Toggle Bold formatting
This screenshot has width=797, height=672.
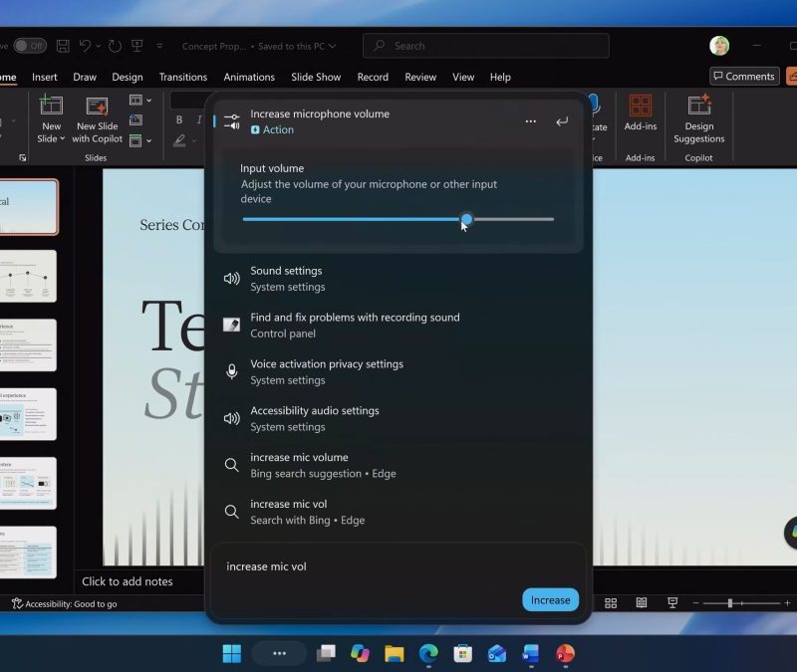coord(179,119)
